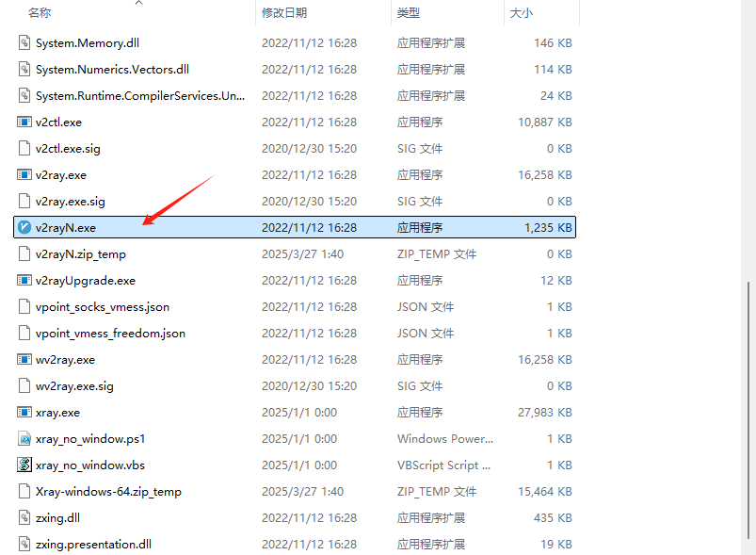
Task: Sort by the 名称 column header
Action: [40, 13]
